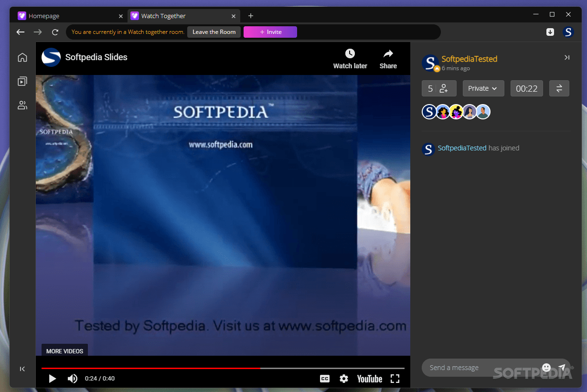Click the Softpedia Slides video title

pyautogui.click(x=96, y=57)
